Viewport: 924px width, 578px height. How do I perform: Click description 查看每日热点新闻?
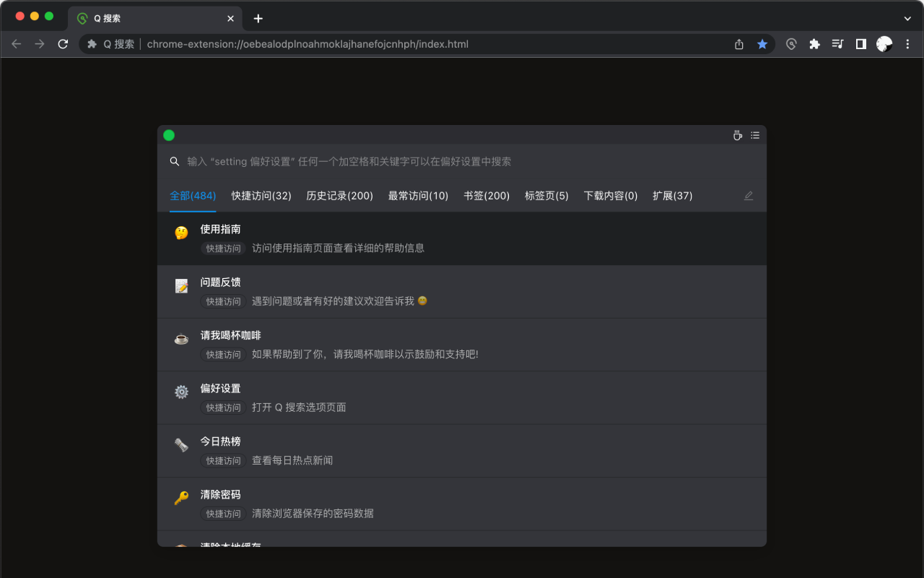coord(292,460)
